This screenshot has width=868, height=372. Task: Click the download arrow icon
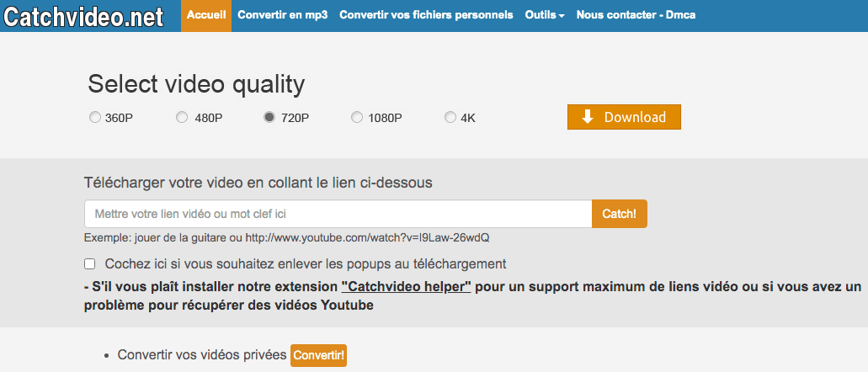588,117
